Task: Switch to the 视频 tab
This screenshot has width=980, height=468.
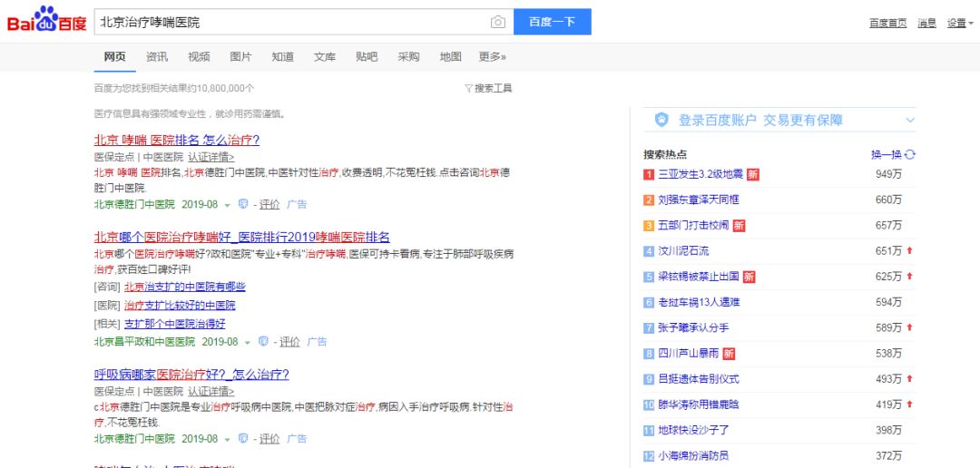Action: coord(199,57)
